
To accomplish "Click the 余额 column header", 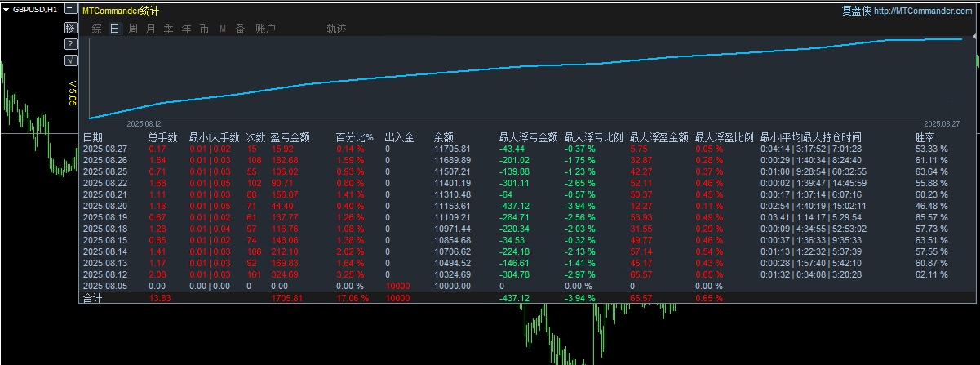I will pyautogui.click(x=444, y=137).
